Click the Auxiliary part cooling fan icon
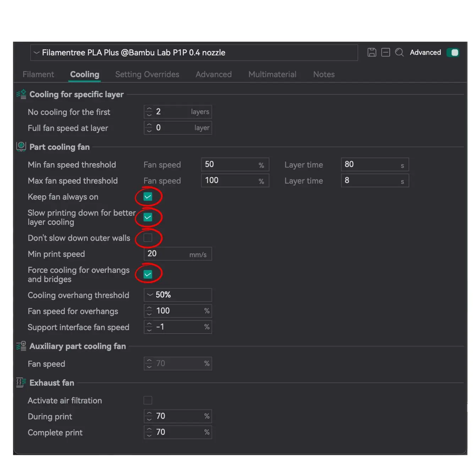This screenshot has width=476, height=457. click(21, 346)
